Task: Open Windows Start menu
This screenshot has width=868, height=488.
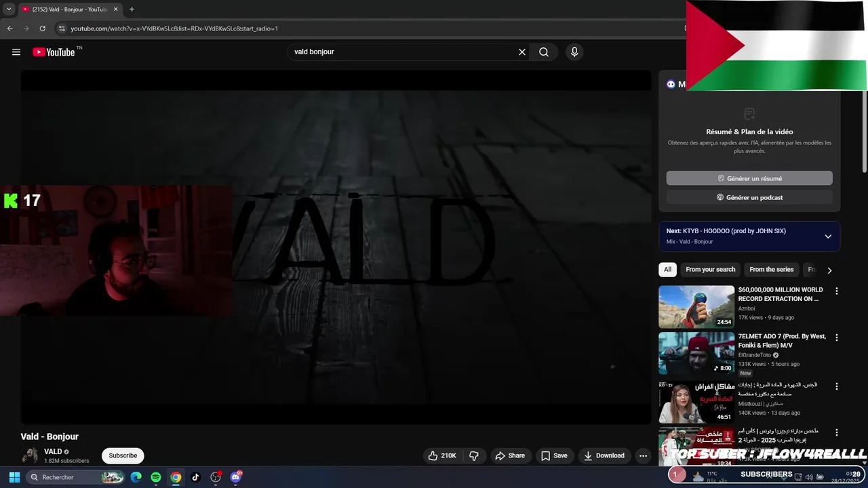Action: (14, 477)
